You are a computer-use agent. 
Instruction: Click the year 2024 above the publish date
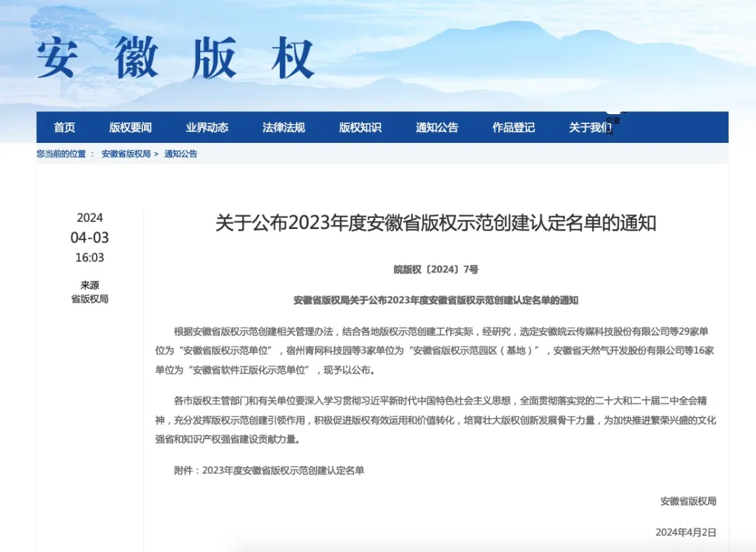point(90,218)
